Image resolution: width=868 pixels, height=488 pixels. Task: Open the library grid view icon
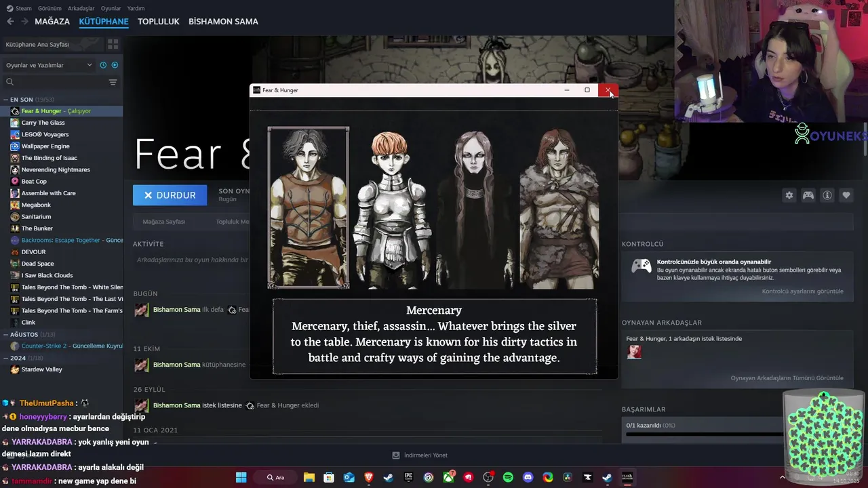[x=113, y=44]
